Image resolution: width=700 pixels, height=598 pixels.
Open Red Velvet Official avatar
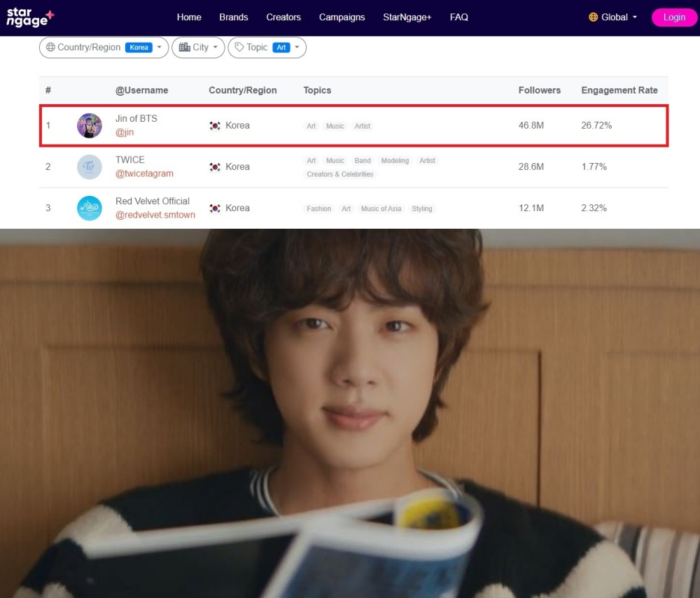[x=90, y=208]
